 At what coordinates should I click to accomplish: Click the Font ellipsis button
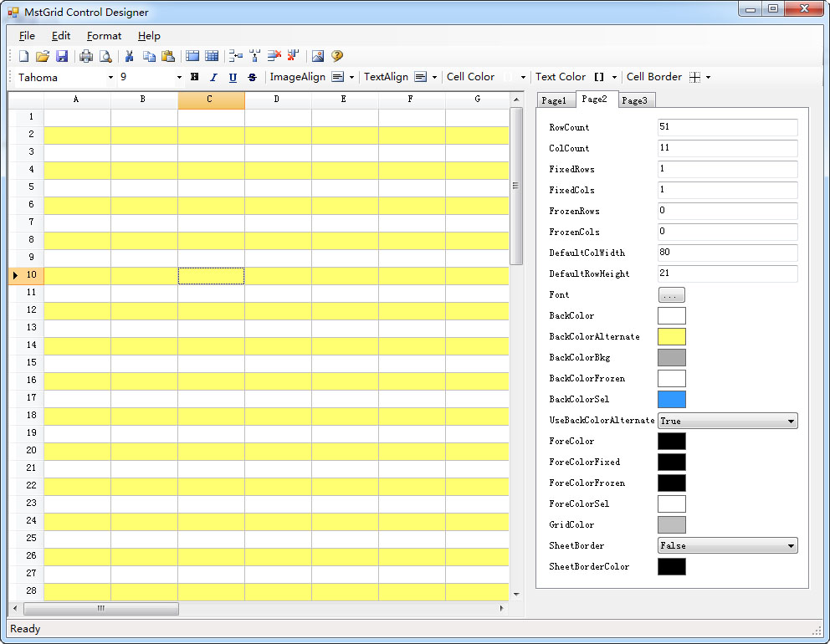(671, 295)
